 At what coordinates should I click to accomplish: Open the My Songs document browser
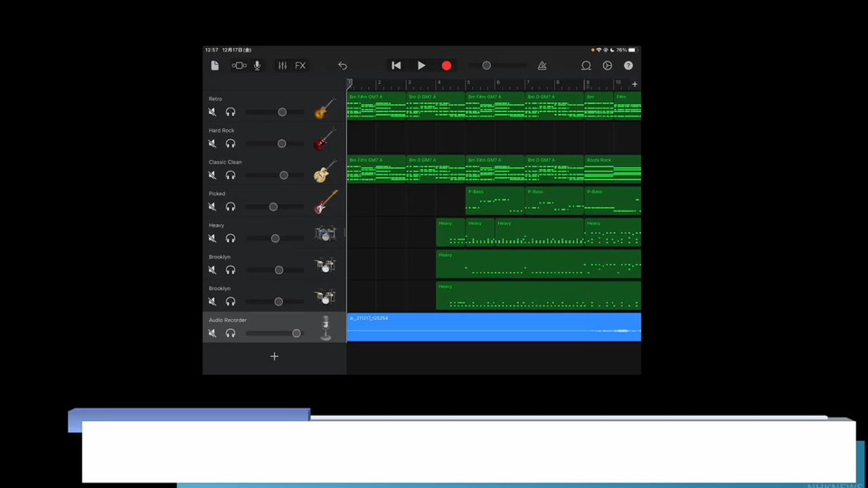(215, 65)
